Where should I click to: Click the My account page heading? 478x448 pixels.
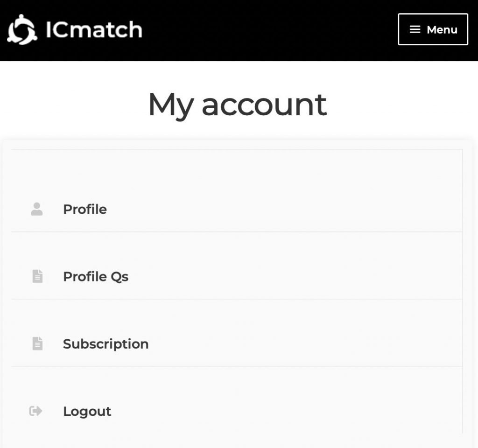(238, 105)
